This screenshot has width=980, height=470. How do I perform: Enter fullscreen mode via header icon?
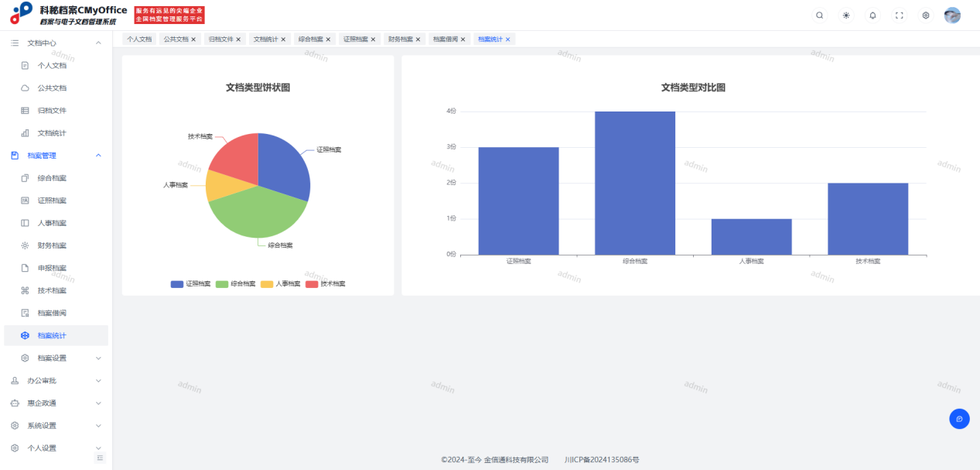pyautogui.click(x=899, y=15)
